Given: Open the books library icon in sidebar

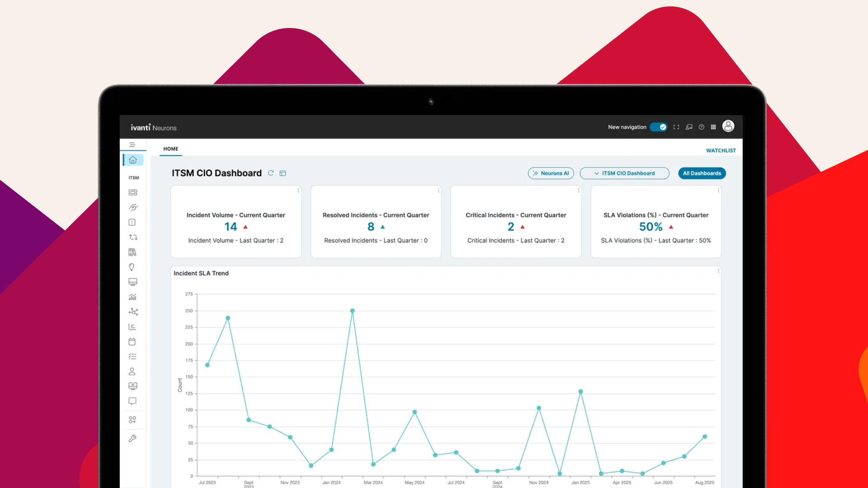Looking at the screenshot, I should (132, 252).
